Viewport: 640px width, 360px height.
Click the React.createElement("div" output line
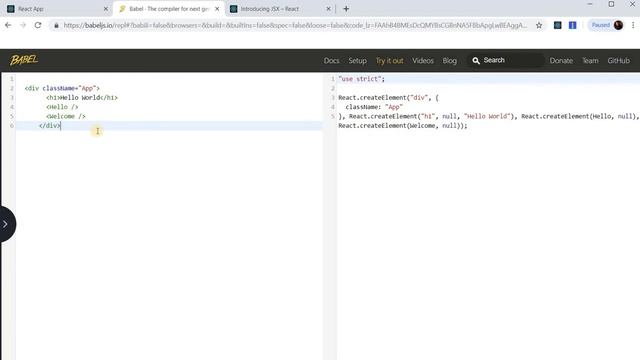(388, 98)
